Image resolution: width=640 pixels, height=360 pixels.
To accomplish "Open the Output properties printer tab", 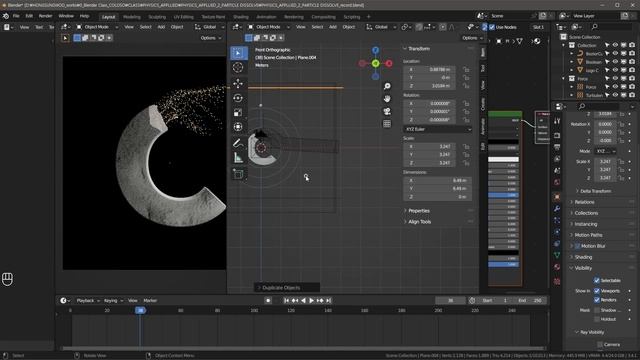I will (557, 147).
